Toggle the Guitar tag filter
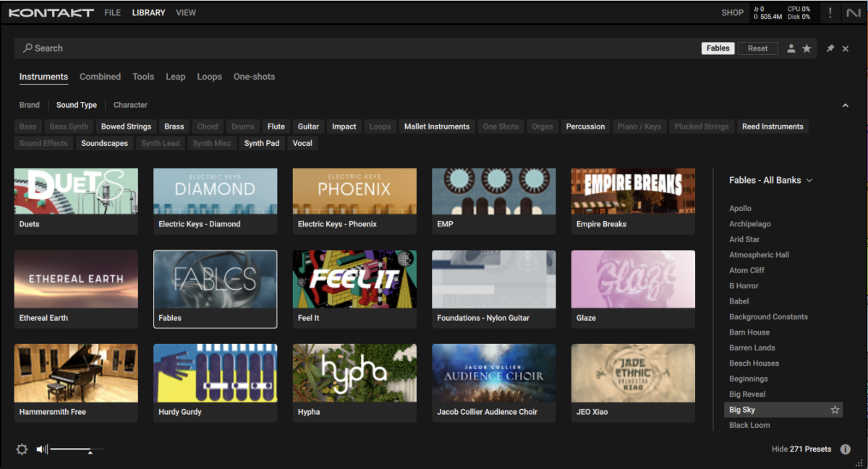Screen dimensions: 868x469 (309, 126)
